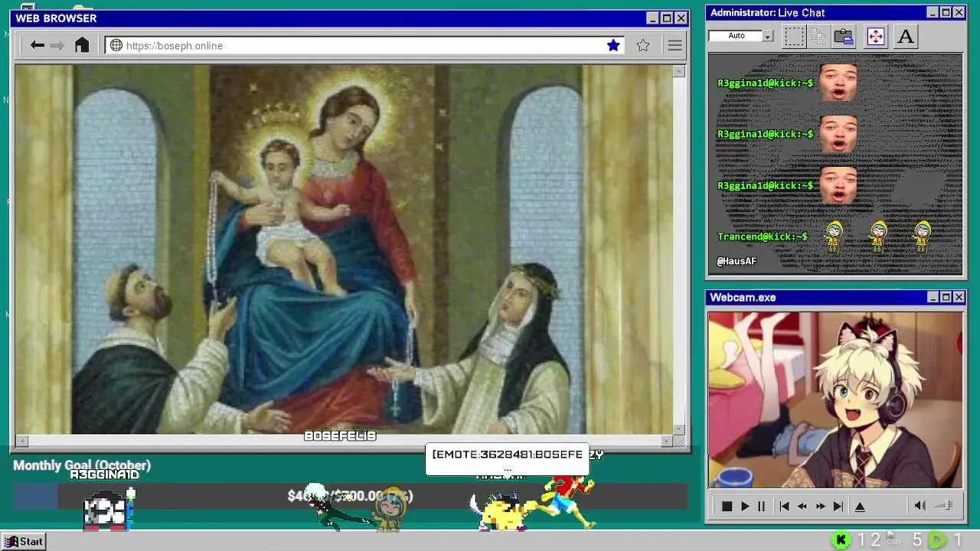This screenshot has width=980, height=551.
Task: Go back with the browser back arrow
Action: click(37, 45)
